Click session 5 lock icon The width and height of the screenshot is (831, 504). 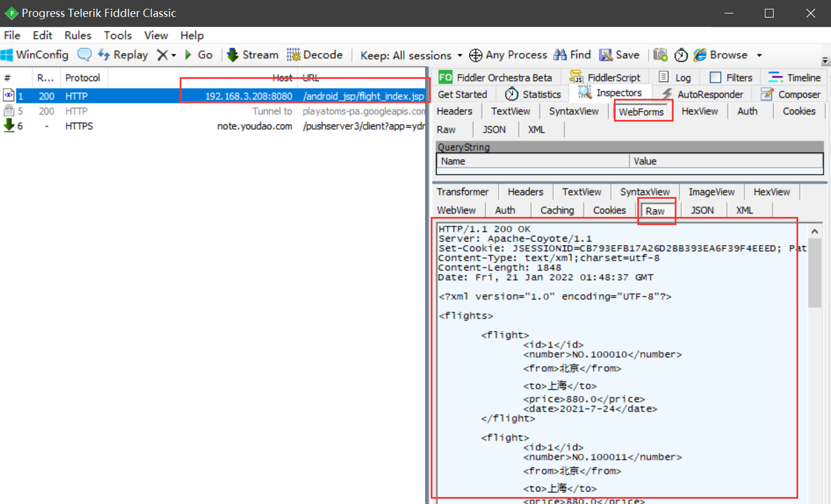(x=9, y=111)
